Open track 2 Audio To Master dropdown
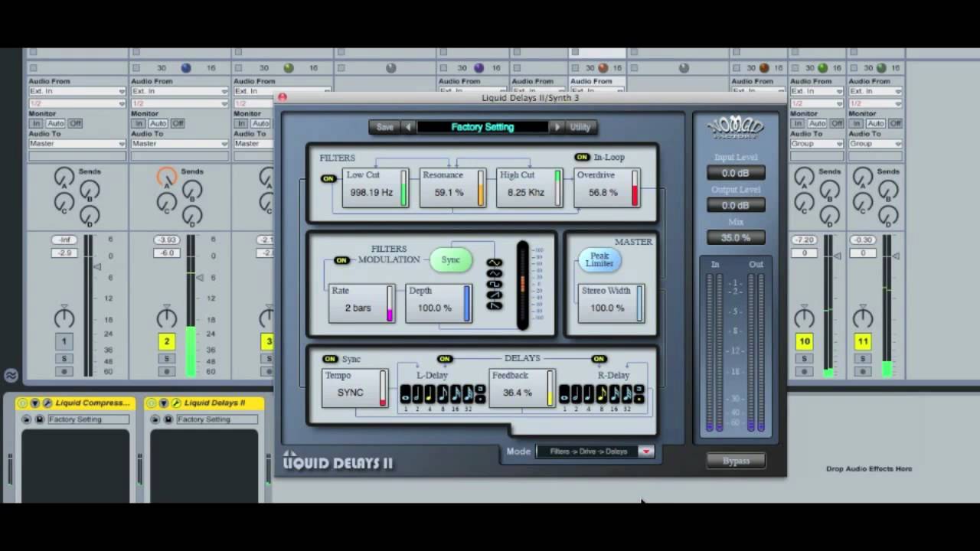The height and width of the screenshot is (551, 980). (179, 143)
